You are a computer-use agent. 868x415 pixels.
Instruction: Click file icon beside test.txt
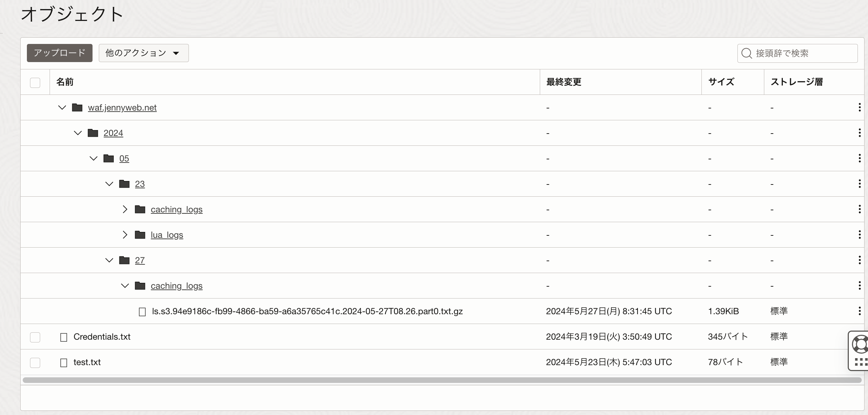coord(64,363)
